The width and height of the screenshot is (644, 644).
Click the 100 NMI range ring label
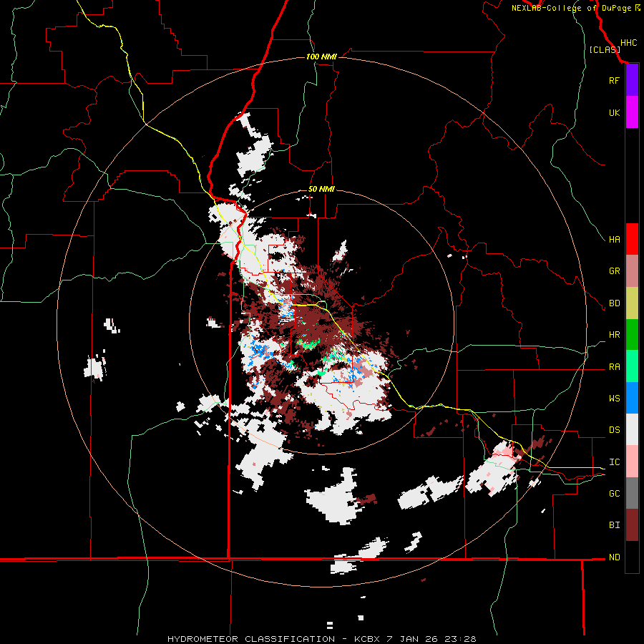point(321,57)
